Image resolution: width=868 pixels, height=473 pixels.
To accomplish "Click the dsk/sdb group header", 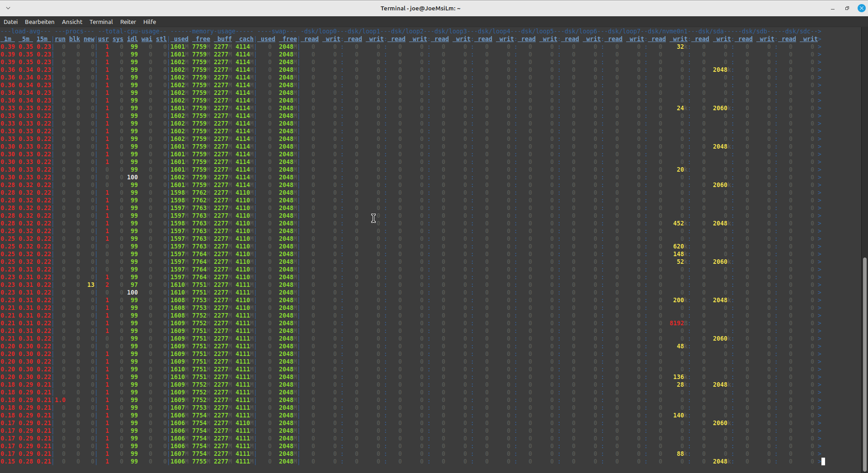I will [755, 31].
